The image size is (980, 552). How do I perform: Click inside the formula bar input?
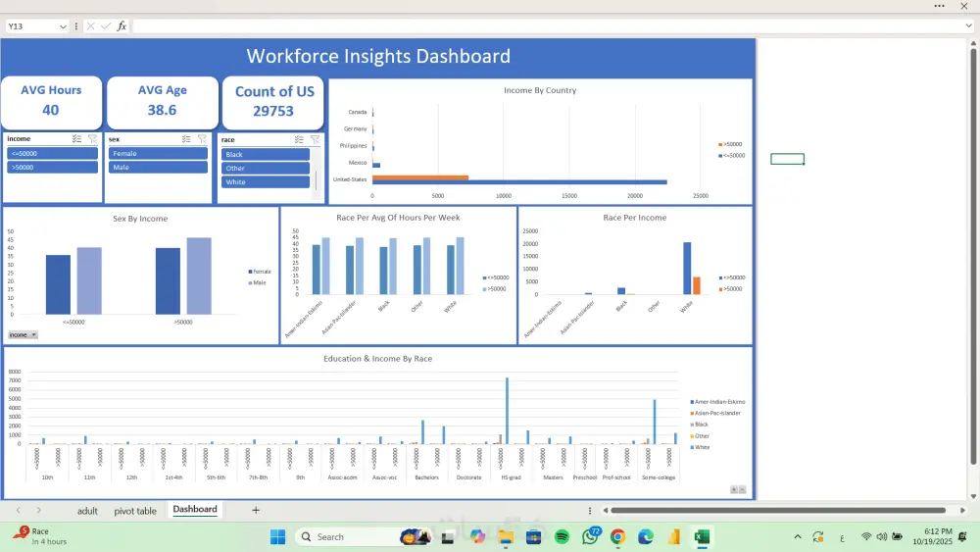[x=547, y=26]
